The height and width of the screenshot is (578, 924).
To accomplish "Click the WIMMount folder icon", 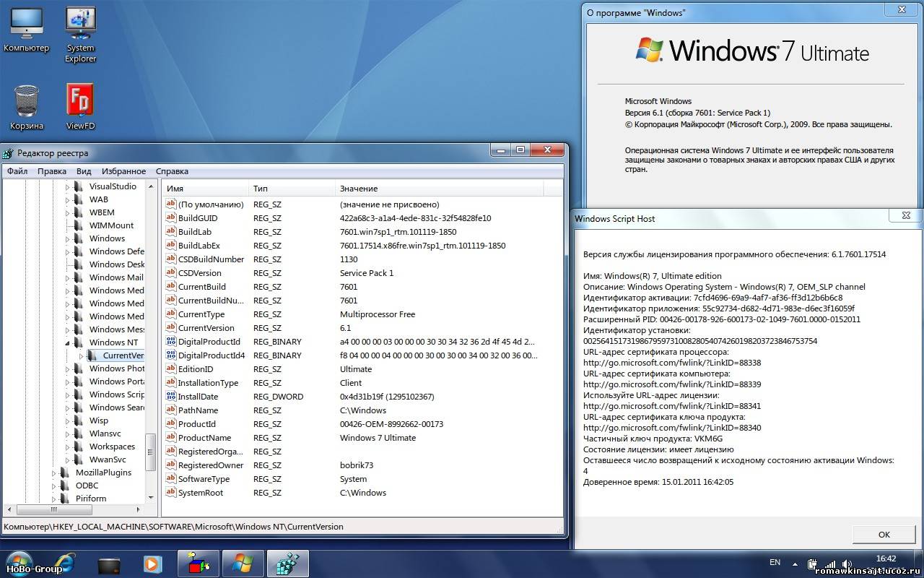I will pyautogui.click(x=79, y=225).
